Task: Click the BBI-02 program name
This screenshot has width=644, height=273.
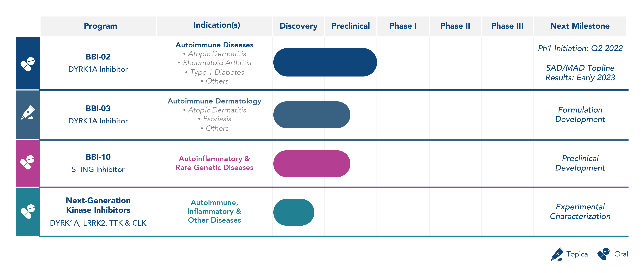Action: click(98, 57)
